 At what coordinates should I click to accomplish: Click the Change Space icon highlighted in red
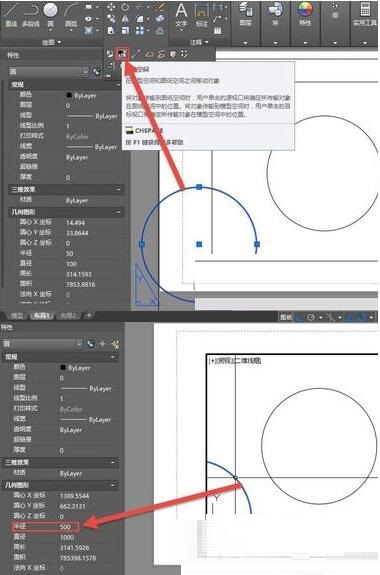[x=123, y=54]
